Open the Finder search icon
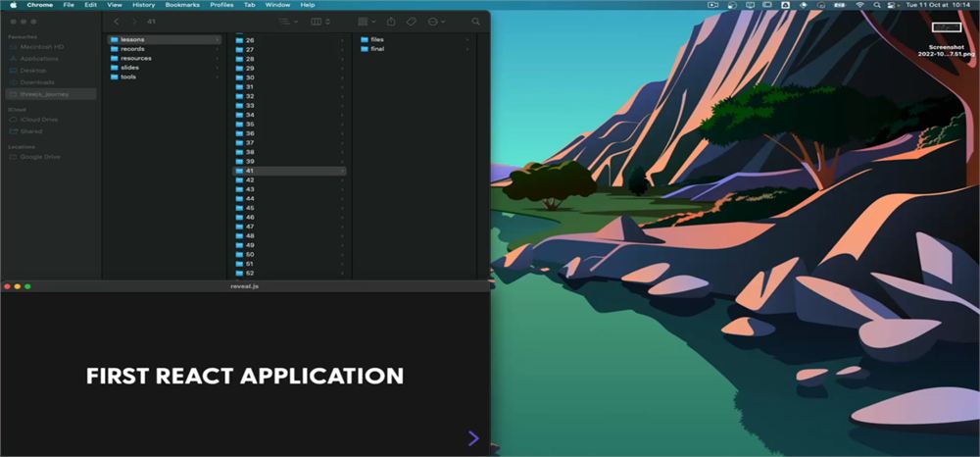Screen dimensions: 980x457 [x=475, y=22]
